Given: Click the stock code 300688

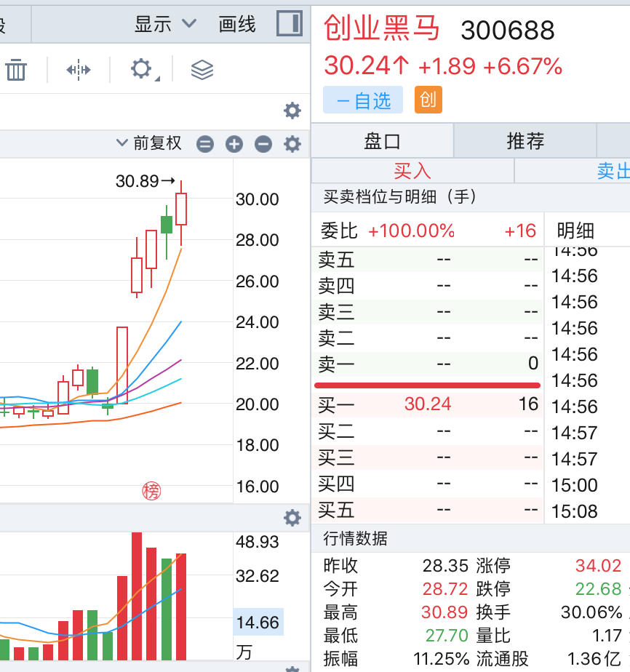Looking at the screenshot, I should pyautogui.click(x=508, y=31).
